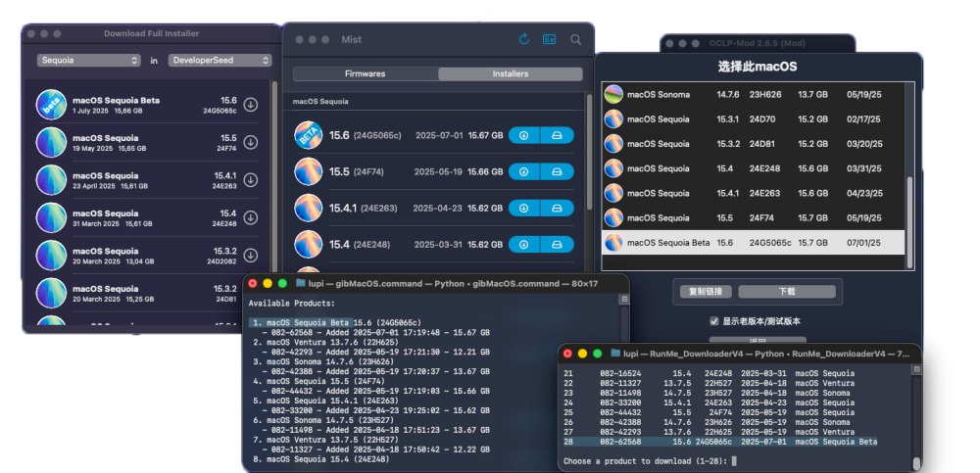Select macOS Sequoia 15.4.1 row in OCLP-Mod
The height and width of the screenshot is (473, 980).
753,193
